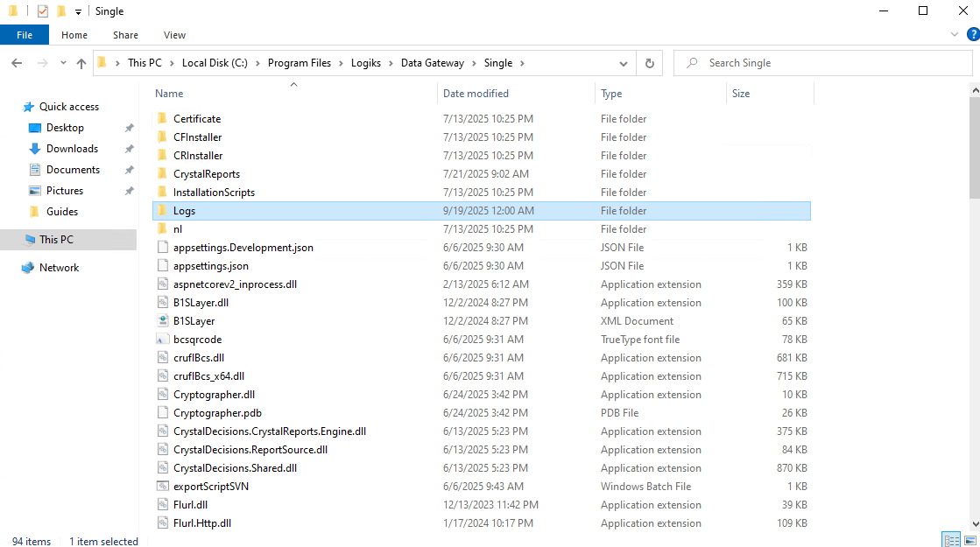Expand the ribbon with the chevron

pos(955,35)
